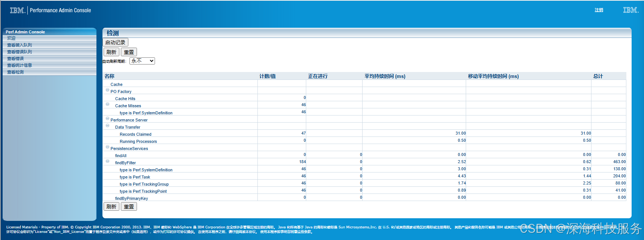Click the total value 463.00
Screen dimensions: 644x240
pyautogui.click(x=620, y=162)
